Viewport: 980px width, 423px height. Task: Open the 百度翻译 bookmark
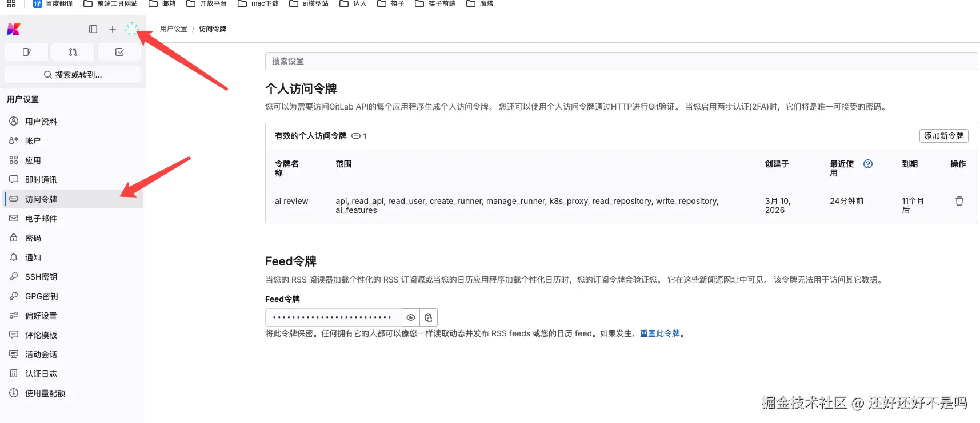tap(53, 3)
